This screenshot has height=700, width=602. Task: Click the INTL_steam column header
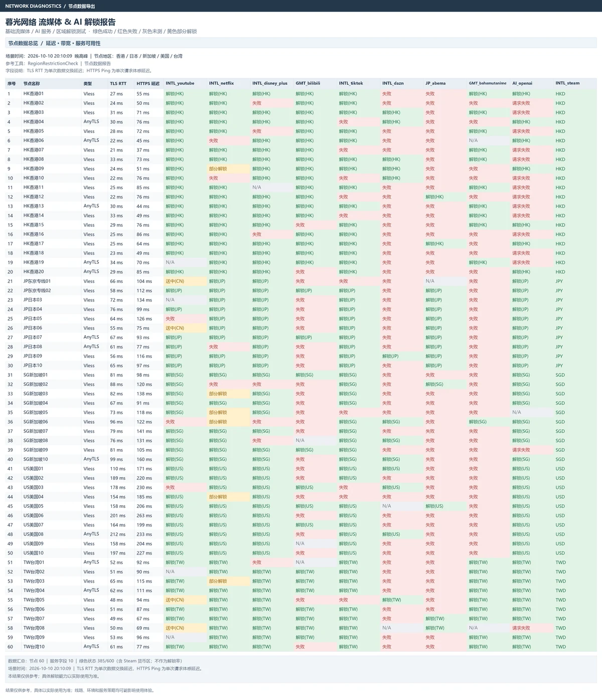click(x=567, y=83)
